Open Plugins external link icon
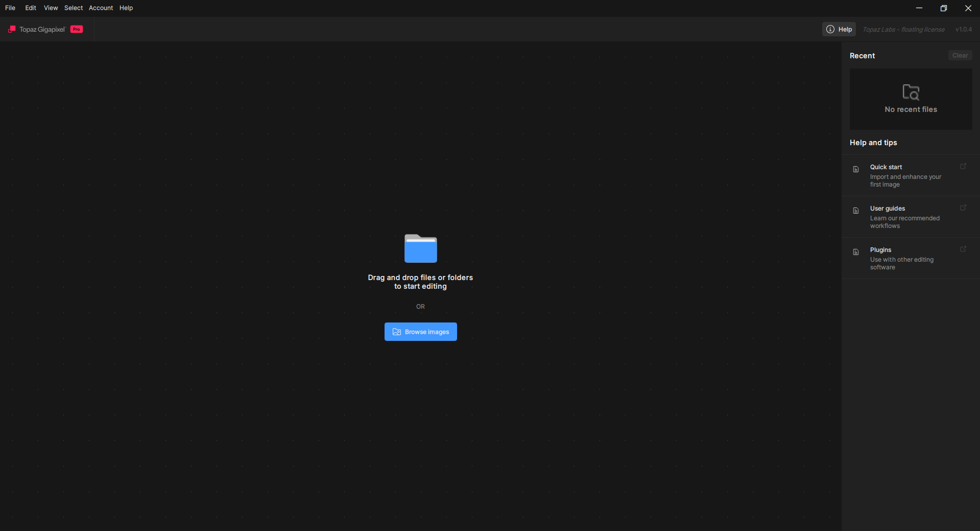Screen dimensions: 980x531 tap(963, 249)
